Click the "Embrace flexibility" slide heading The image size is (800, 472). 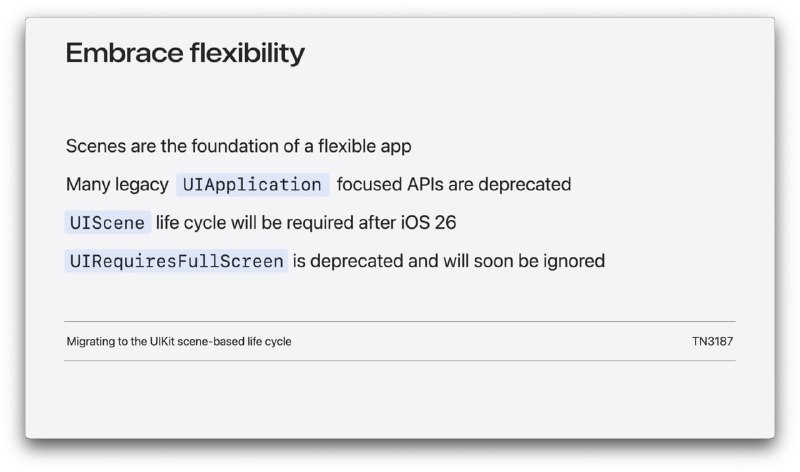(185, 53)
